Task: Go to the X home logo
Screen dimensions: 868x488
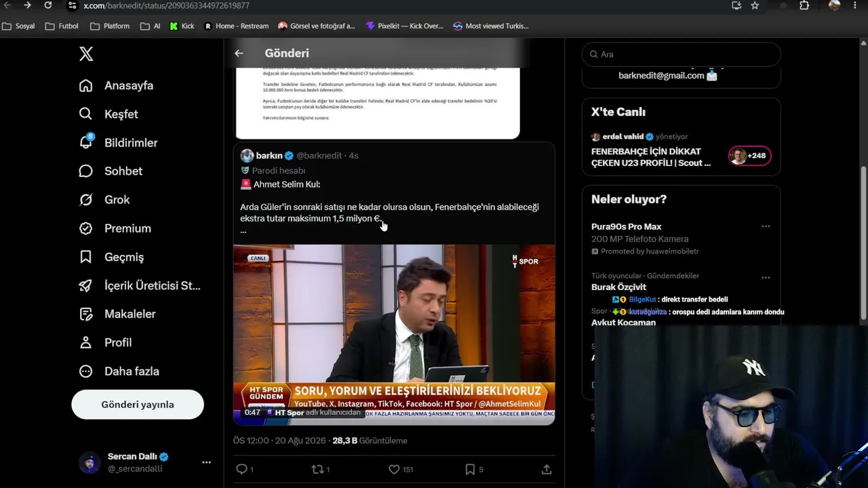Action: 86,54
